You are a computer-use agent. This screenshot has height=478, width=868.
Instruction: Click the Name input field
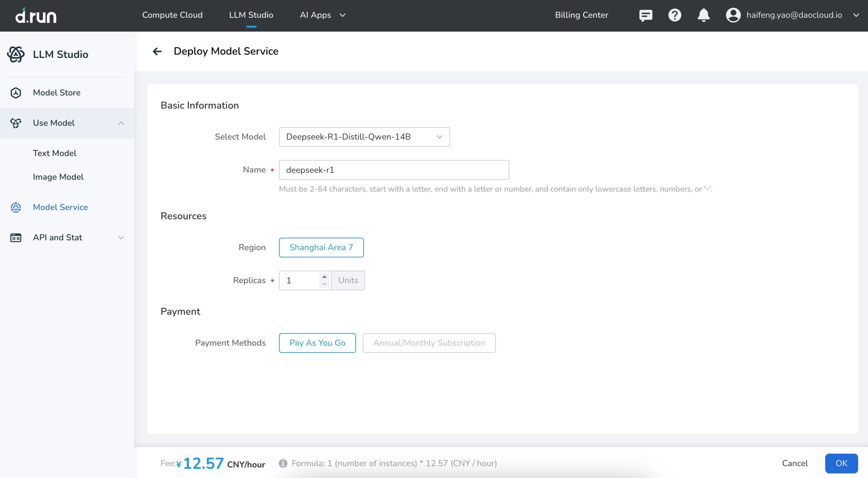pyautogui.click(x=394, y=170)
